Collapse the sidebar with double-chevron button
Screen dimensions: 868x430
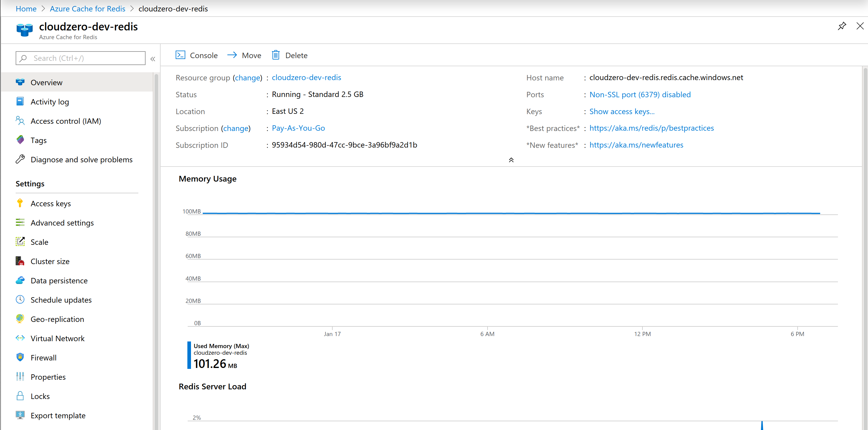(x=153, y=59)
